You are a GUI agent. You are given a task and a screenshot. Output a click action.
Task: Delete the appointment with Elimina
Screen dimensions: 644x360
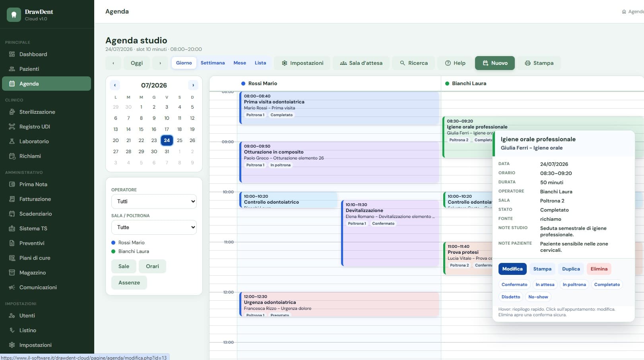(x=599, y=269)
